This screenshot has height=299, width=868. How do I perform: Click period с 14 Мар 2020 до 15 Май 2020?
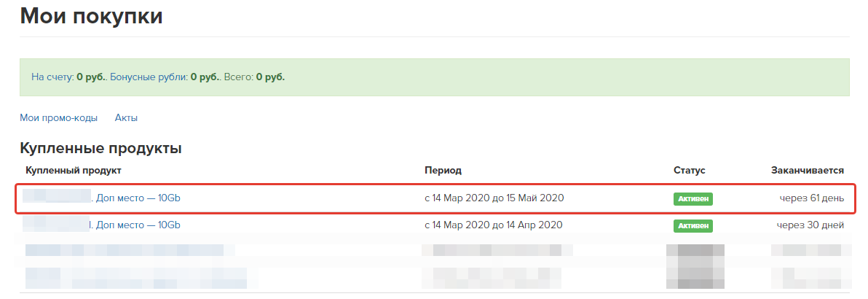pos(494,198)
